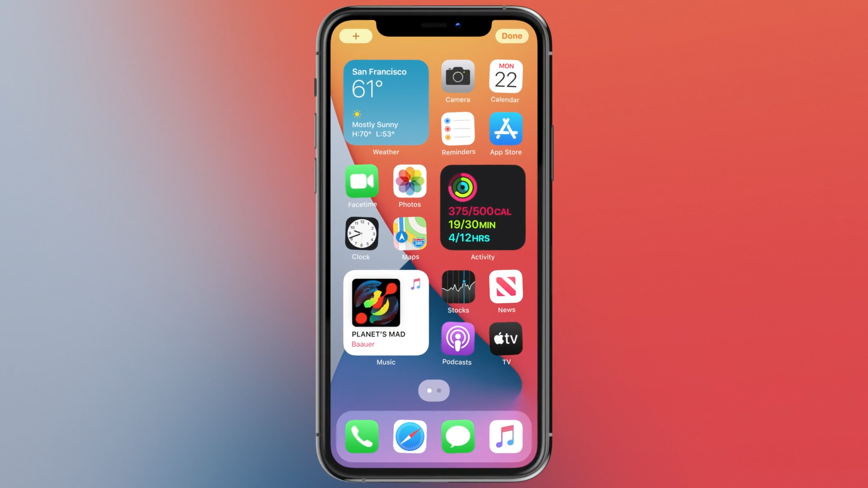The width and height of the screenshot is (868, 488).
Task: Tap the + button to add widget
Action: pos(356,35)
